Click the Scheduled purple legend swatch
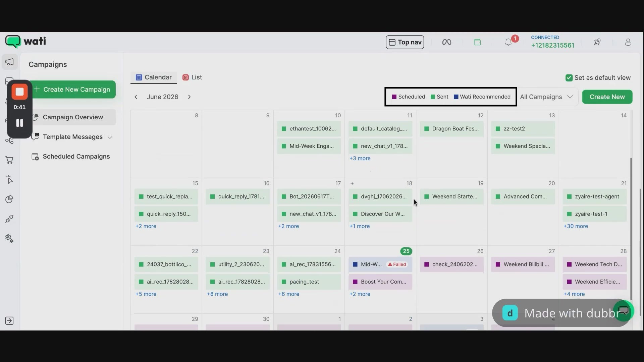 click(394, 97)
